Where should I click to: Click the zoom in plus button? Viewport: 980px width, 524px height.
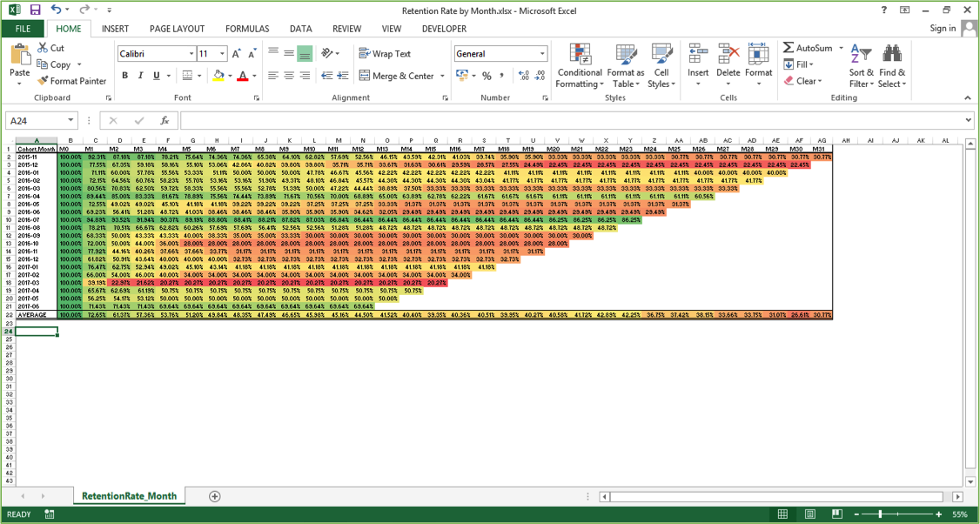pos(938,514)
